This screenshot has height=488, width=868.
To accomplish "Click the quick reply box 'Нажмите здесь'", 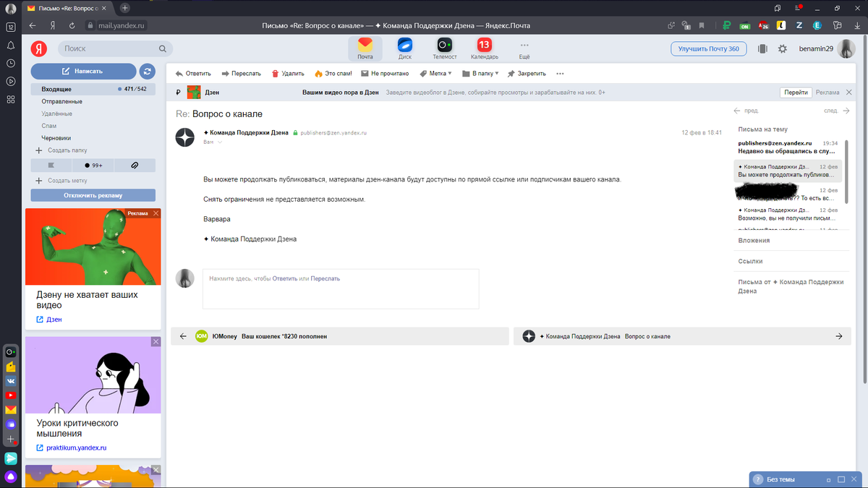I will coord(341,289).
